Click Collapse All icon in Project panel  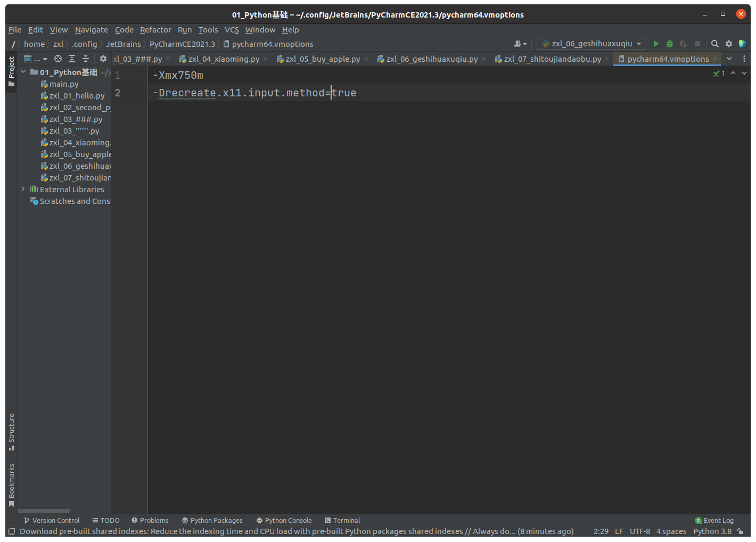86,59
